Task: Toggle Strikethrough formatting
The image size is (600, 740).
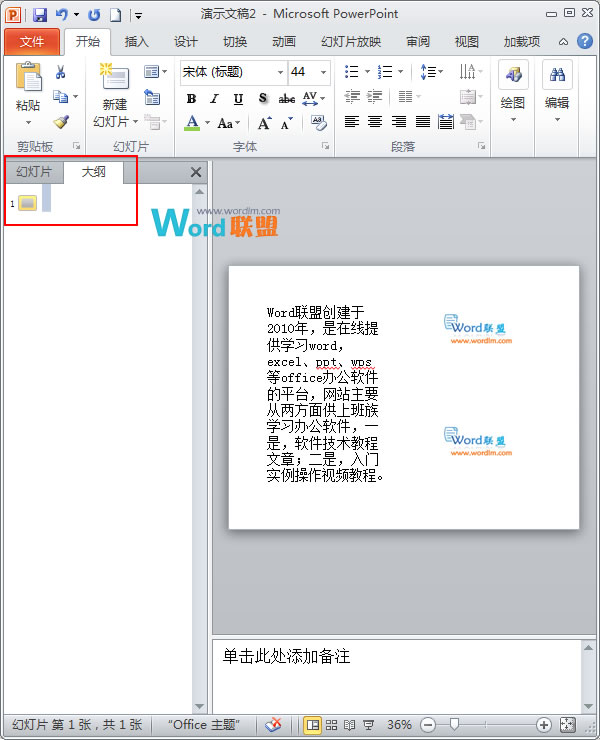Action: click(x=287, y=99)
